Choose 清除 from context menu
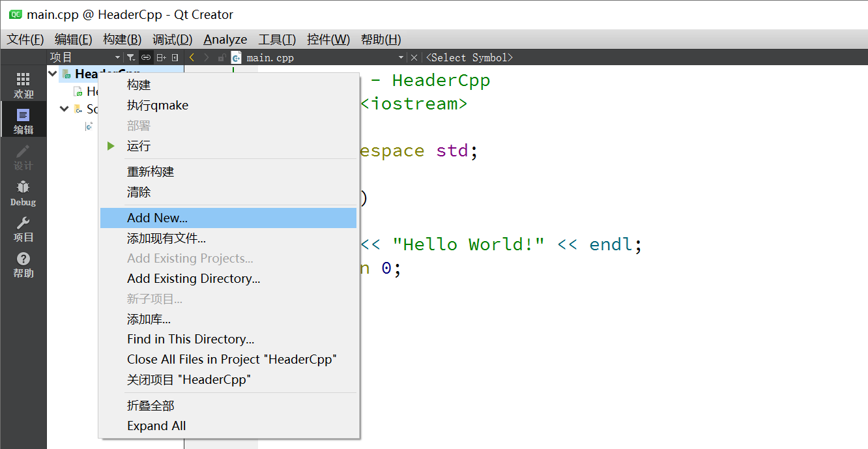 (x=228, y=192)
